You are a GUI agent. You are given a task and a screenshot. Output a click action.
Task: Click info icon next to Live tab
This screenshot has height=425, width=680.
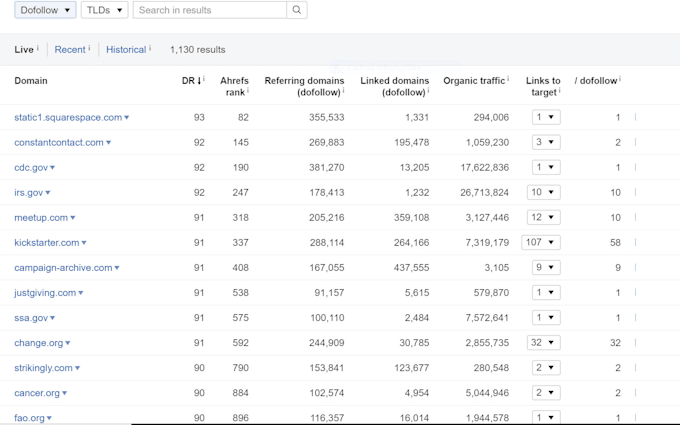pyautogui.click(x=39, y=48)
